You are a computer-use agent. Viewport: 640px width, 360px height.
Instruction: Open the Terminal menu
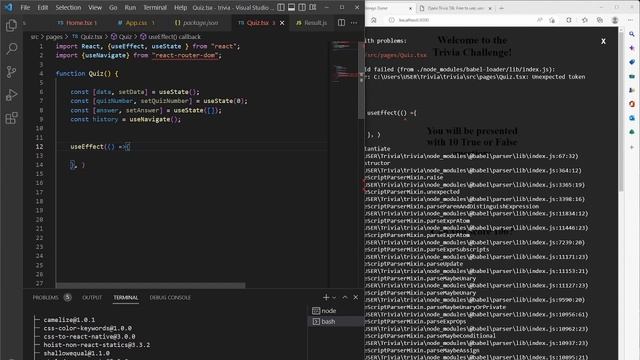tap(155, 7)
